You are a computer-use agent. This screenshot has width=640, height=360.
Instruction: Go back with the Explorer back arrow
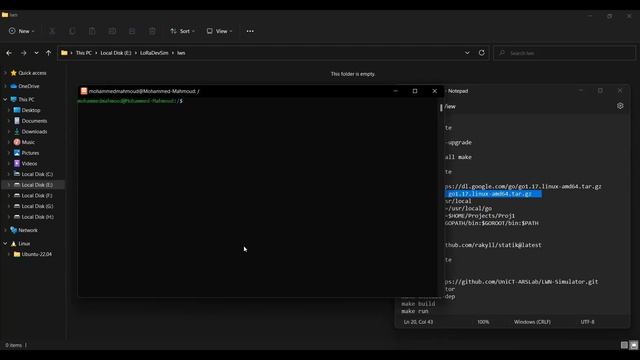(x=9, y=53)
